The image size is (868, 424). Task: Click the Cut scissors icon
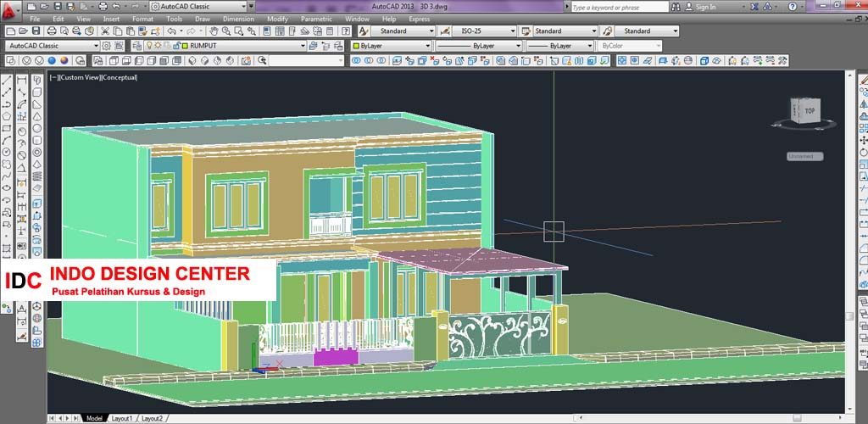(x=104, y=31)
